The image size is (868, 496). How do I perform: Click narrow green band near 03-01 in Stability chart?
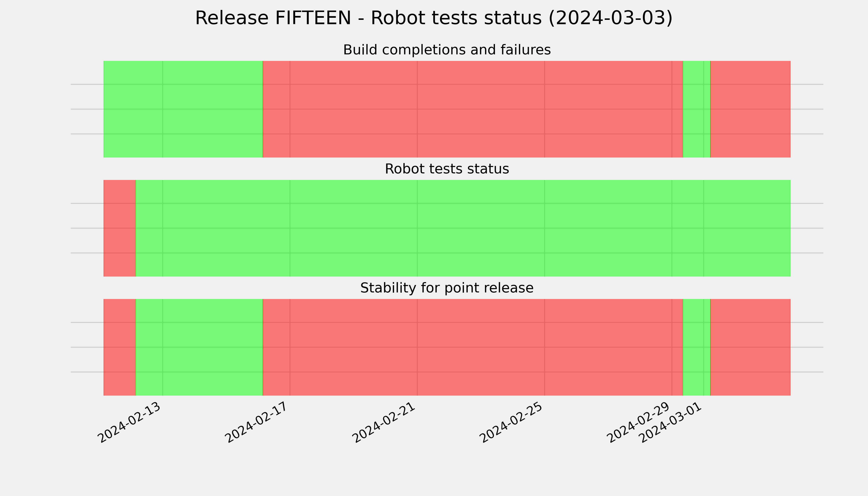[697, 347]
